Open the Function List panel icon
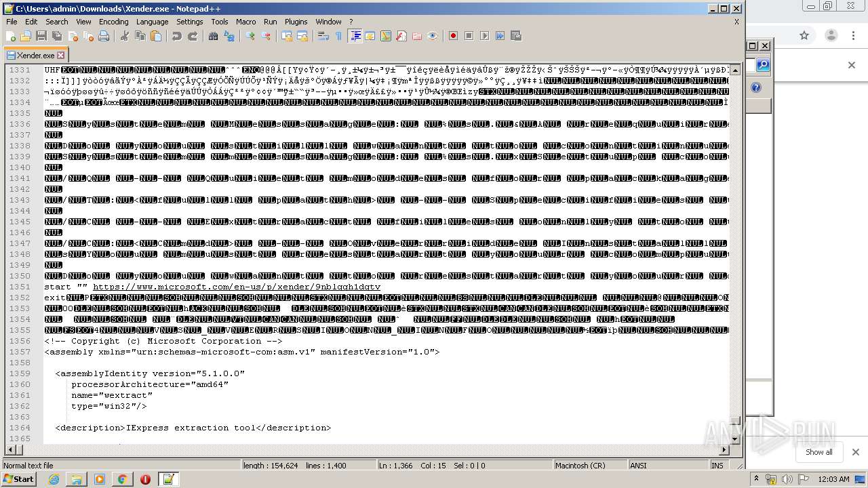 401,36
